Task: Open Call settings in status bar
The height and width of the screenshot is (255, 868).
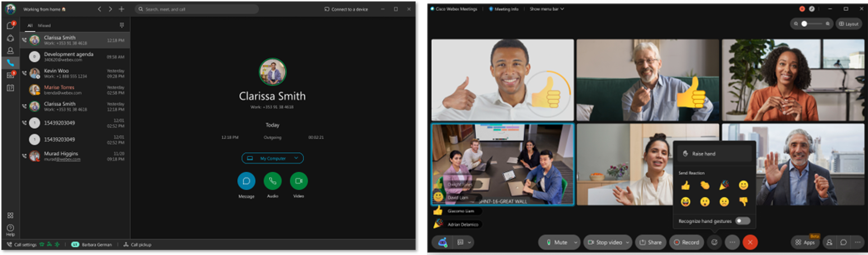Action: coord(22,245)
